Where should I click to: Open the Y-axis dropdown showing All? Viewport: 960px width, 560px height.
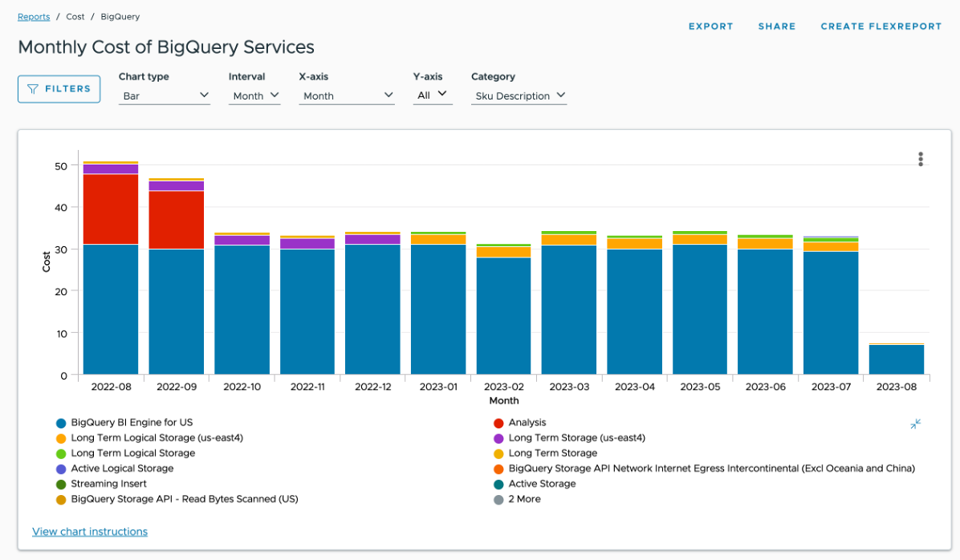pos(433,95)
